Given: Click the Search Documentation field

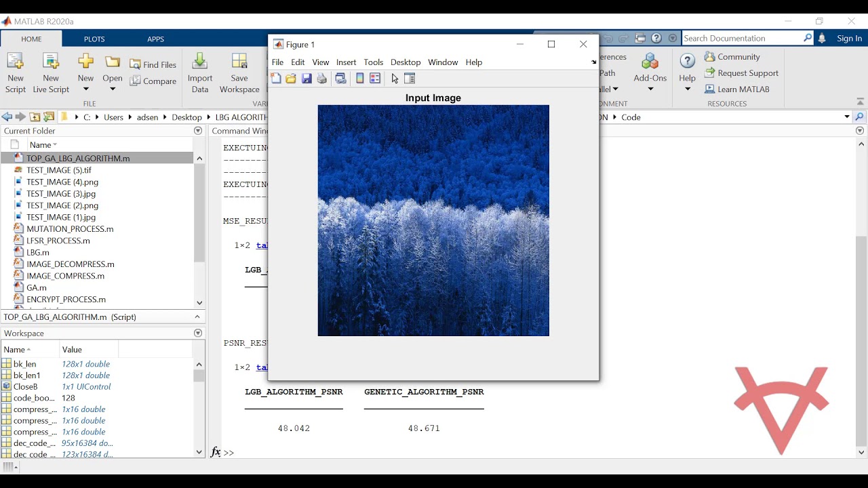Looking at the screenshot, I should [x=743, y=39].
